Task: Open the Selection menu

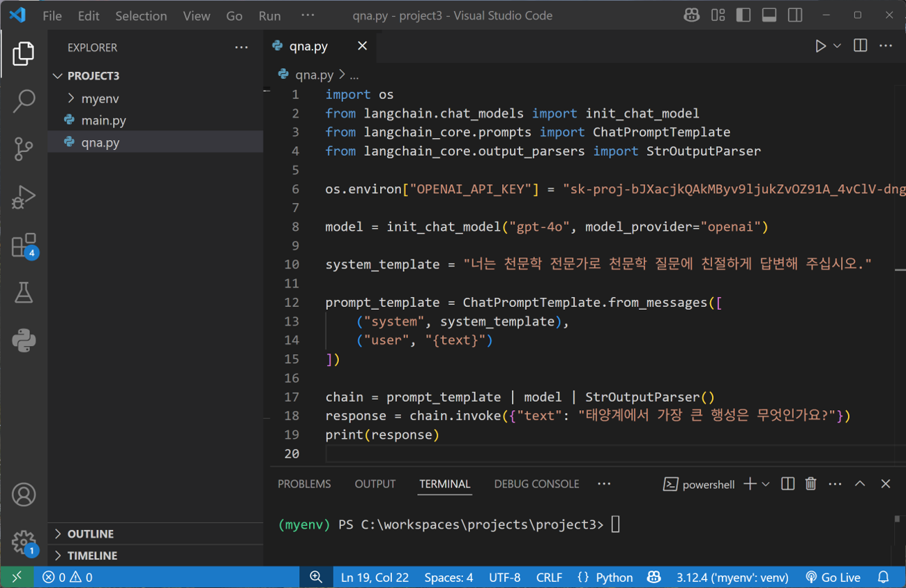Action: tap(141, 15)
